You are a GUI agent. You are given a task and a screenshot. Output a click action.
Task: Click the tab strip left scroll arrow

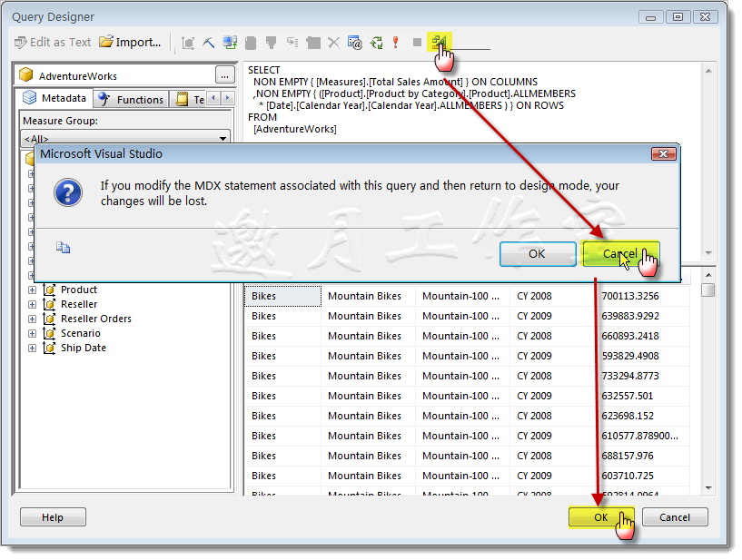click(214, 98)
